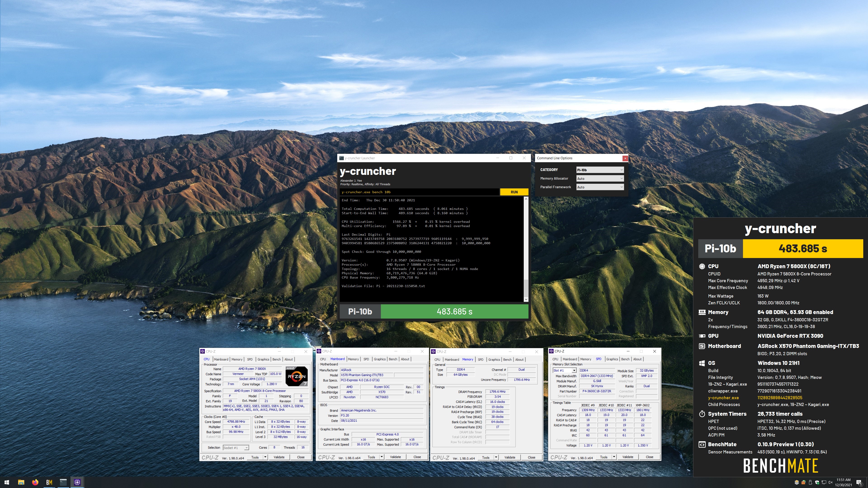Open Mainboard tab in Memory CPU-Z window
This screenshot has height=488, width=868.
click(452, 360)
